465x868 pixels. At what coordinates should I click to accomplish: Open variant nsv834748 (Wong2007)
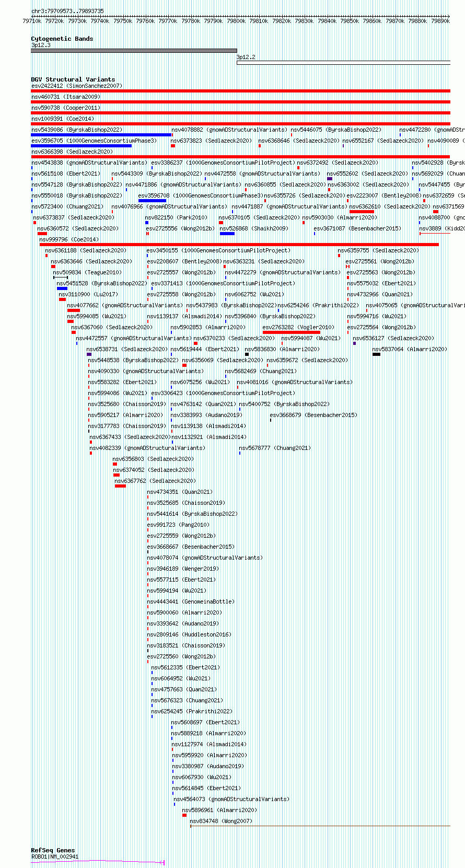[x=221, y=821]
